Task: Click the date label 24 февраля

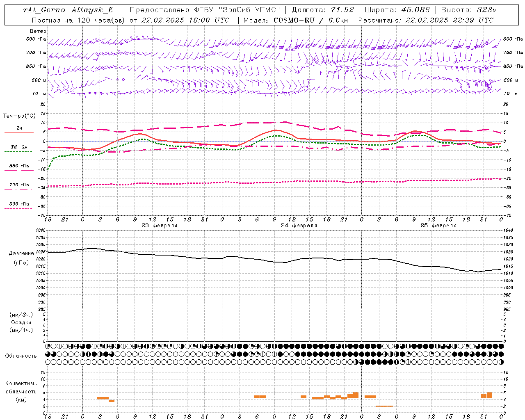Action: [299, 226]
